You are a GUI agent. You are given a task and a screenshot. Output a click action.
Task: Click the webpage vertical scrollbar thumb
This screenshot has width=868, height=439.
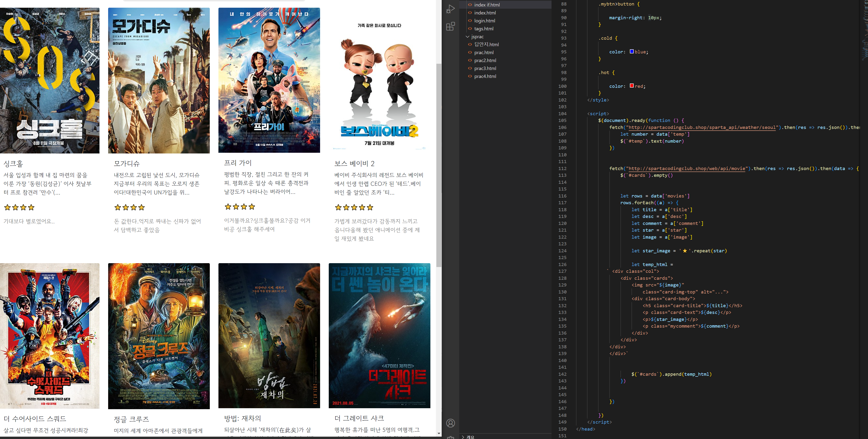tap(439, 165)
